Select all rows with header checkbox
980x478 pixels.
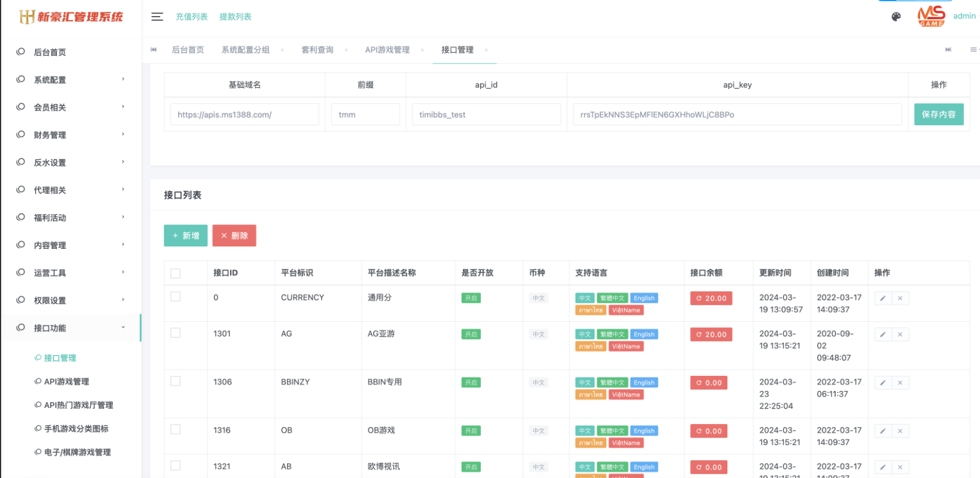(x=175, y=274)
